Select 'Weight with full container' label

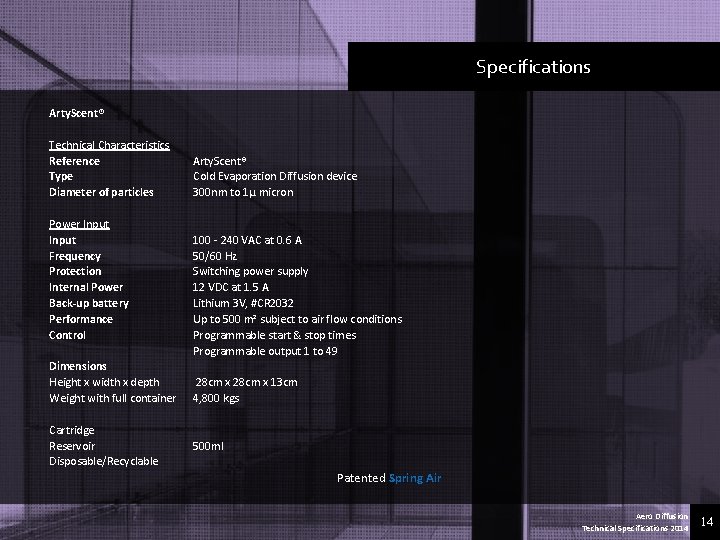pyautogui.click(x=112, y=398)
